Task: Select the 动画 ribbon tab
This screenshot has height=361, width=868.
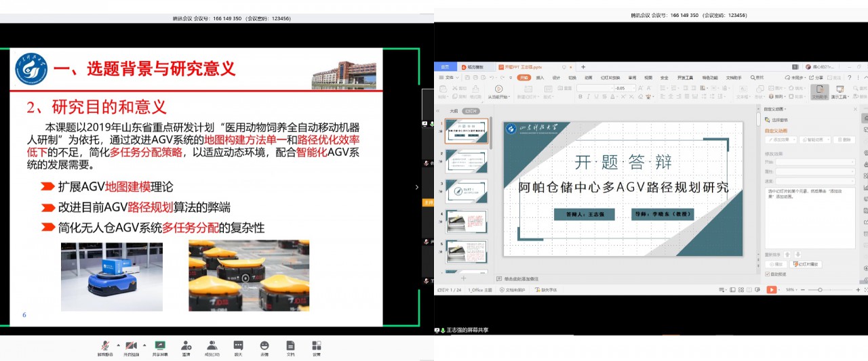Action: tap(588, 78)
